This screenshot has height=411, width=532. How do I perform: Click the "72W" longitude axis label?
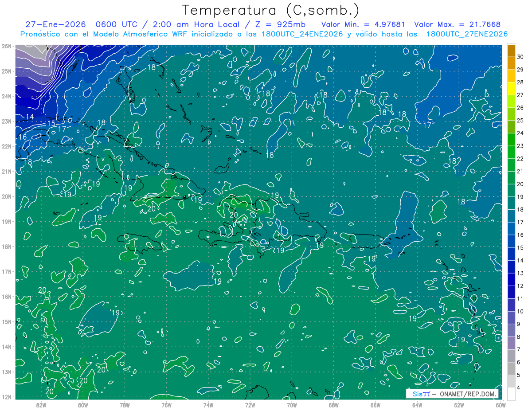pos(250,405)
